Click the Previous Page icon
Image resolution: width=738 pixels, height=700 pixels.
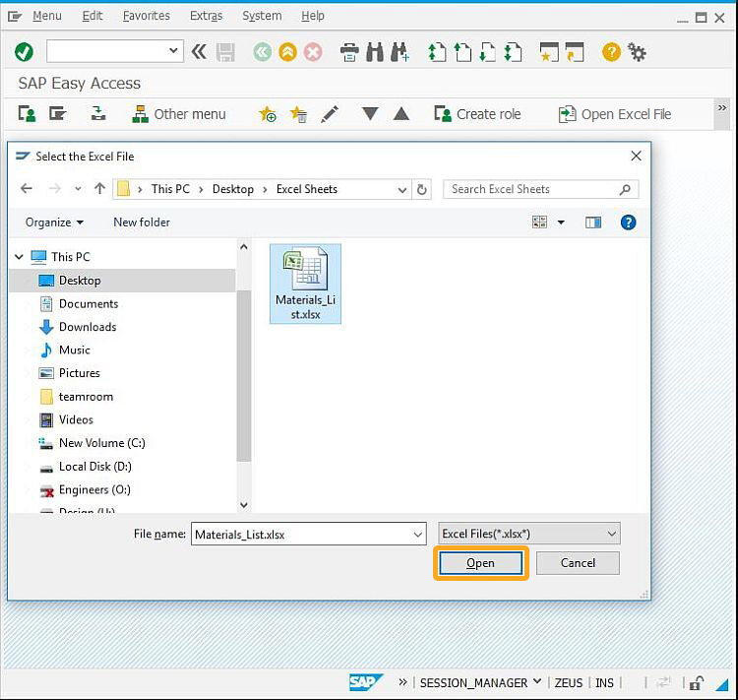pyautogui.click(x=462, y=52)
